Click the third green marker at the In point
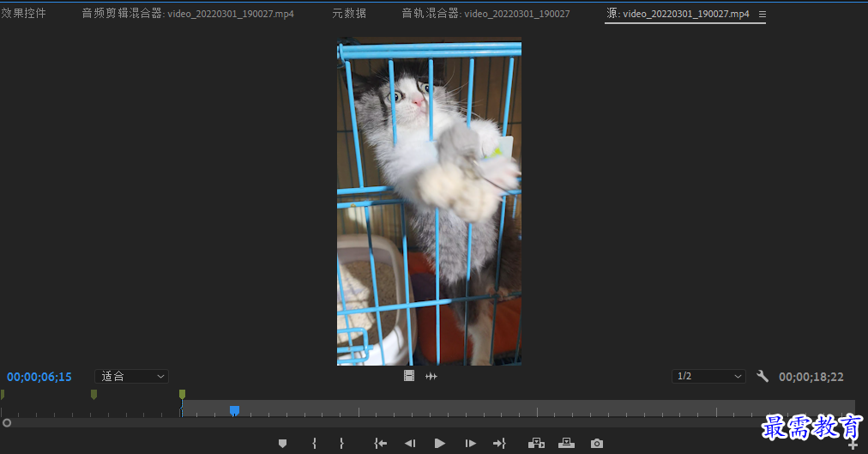The image size is (868, 454). click(182, 394)
